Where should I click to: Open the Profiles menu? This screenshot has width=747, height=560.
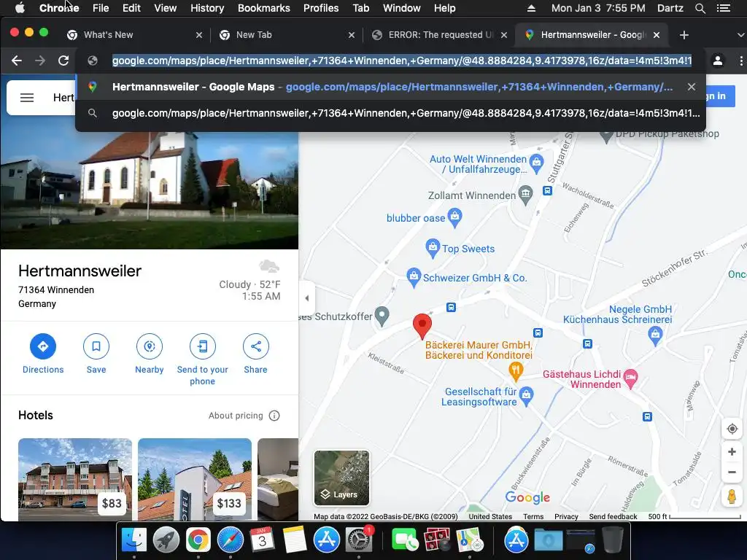pyautogui.click(x=321, y=8)
